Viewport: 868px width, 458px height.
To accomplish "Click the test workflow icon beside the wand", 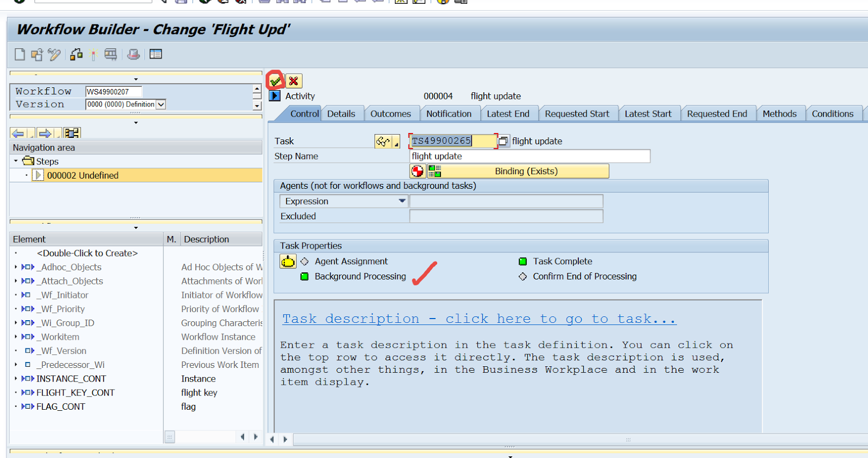I will [x=111, y=54].
